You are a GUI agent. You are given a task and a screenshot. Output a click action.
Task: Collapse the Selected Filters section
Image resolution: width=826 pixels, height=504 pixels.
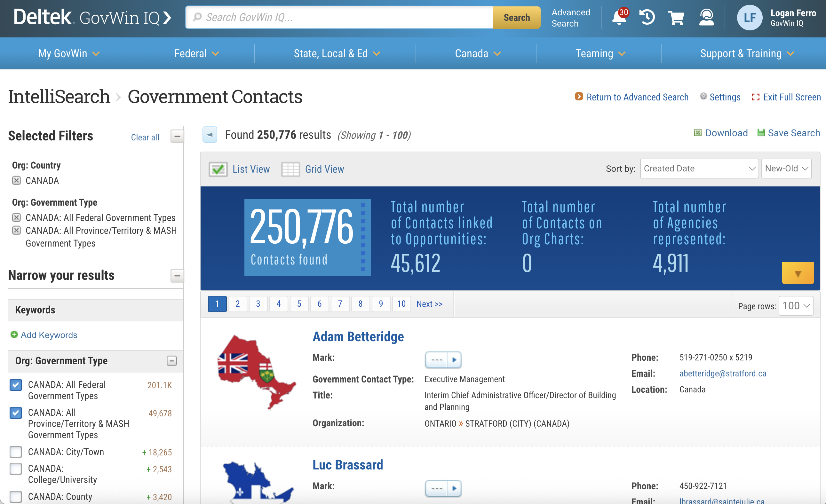pyautogui.click(x=177, y=136)
